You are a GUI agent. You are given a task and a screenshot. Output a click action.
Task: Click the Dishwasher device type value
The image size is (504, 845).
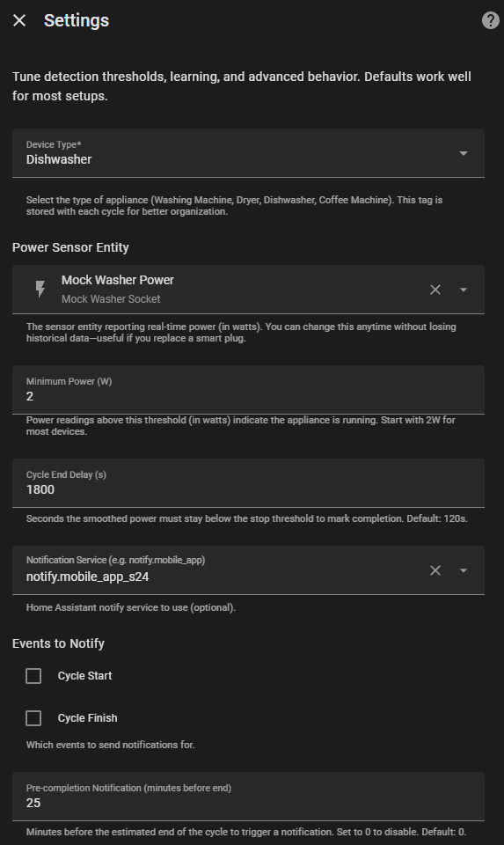pyautogui.click(x=59, y=159)
